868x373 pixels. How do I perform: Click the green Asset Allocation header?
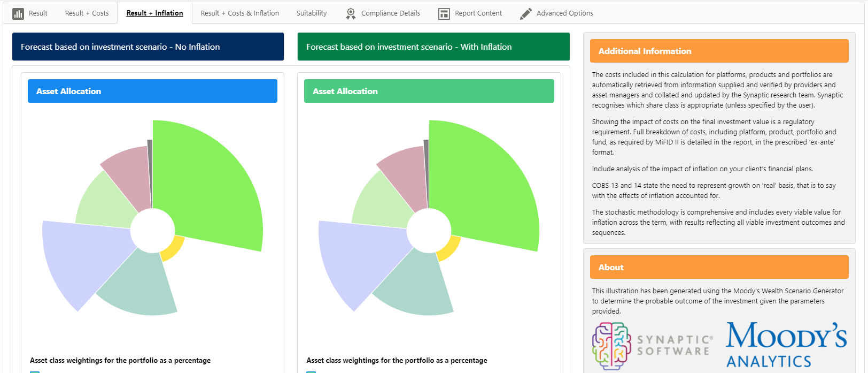pos(429,91)
